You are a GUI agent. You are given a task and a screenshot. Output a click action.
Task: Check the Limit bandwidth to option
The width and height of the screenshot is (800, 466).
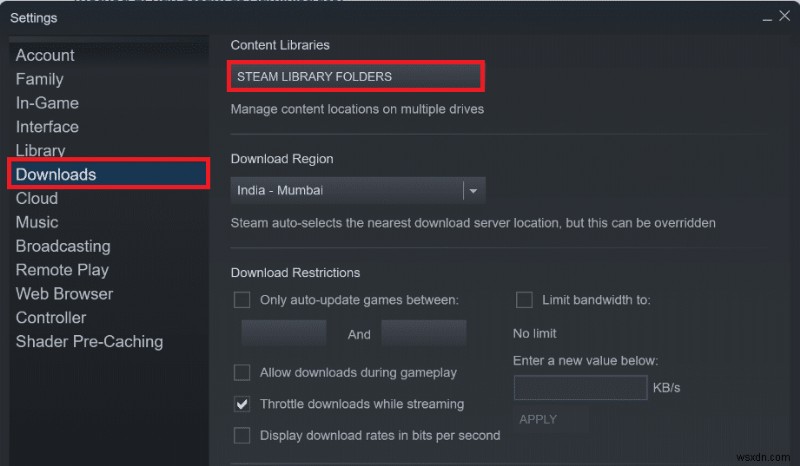tap(524, 299)
